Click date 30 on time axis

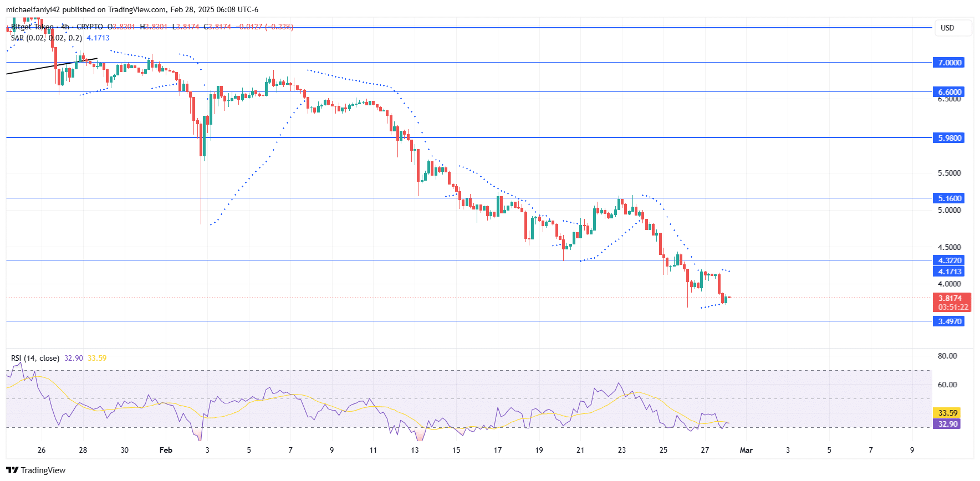point(124,450)
